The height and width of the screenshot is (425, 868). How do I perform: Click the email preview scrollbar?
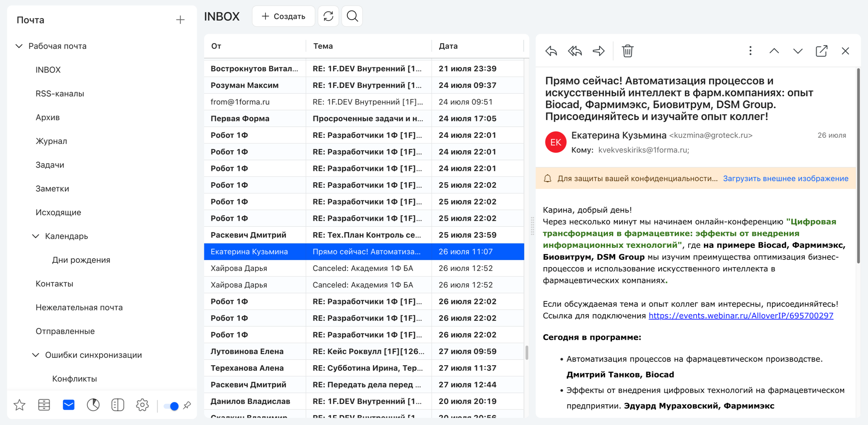[x=858, y=166]
